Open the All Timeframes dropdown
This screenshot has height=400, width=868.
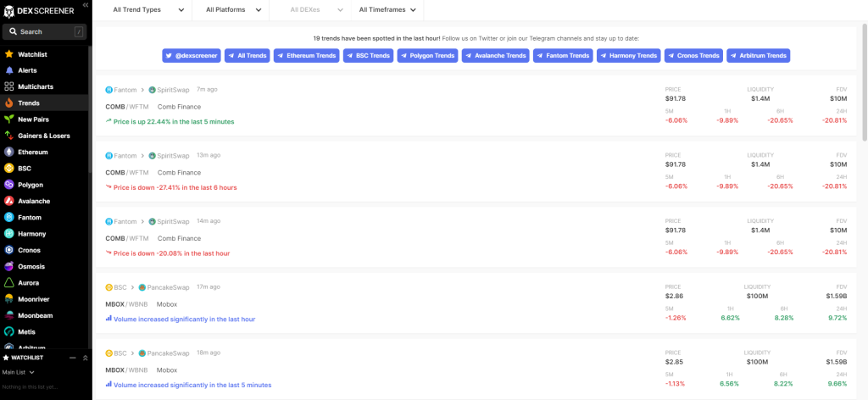click(387, 9)
